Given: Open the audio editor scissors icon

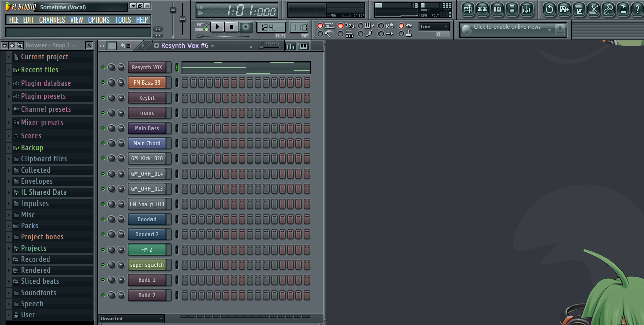Looking at the screenshot, I should coord(593,9).
